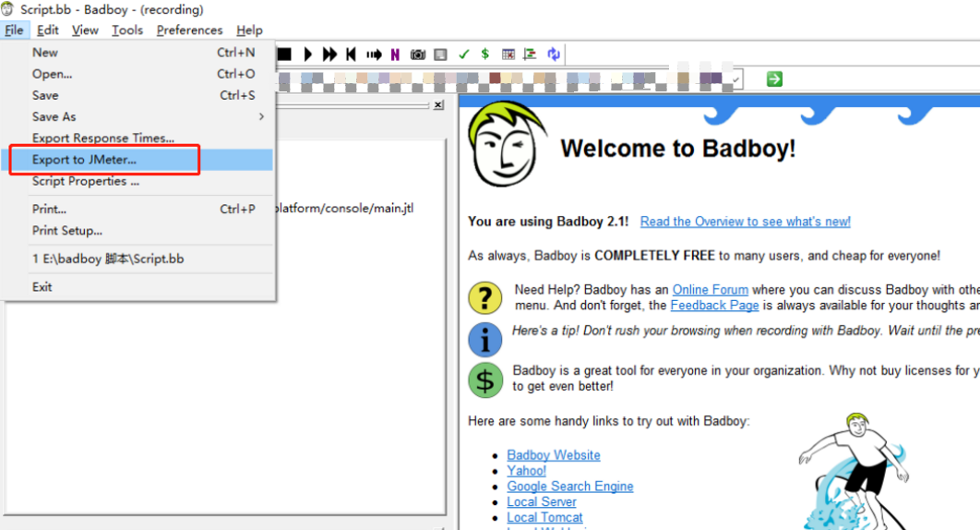The height and width of the screenshot is (530, 980).
Task: Open the Edit menu
Action: [x=47, y=30]
